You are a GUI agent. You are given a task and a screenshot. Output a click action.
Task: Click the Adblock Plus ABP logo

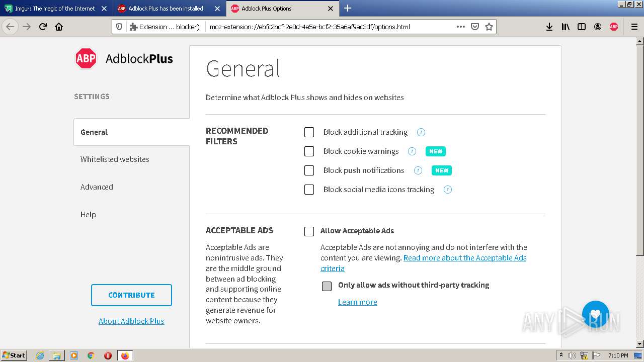pyautogui.click(x=86, y=59)
